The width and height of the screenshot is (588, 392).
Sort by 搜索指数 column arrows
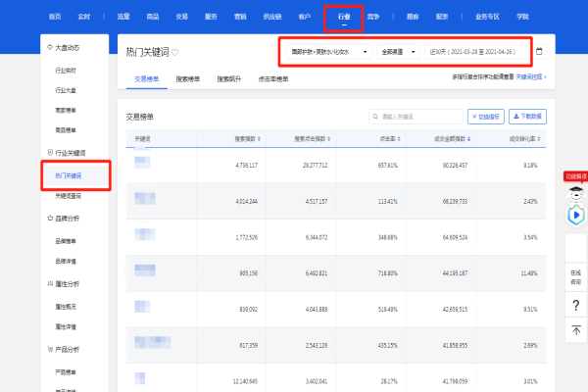coord(258,138)
